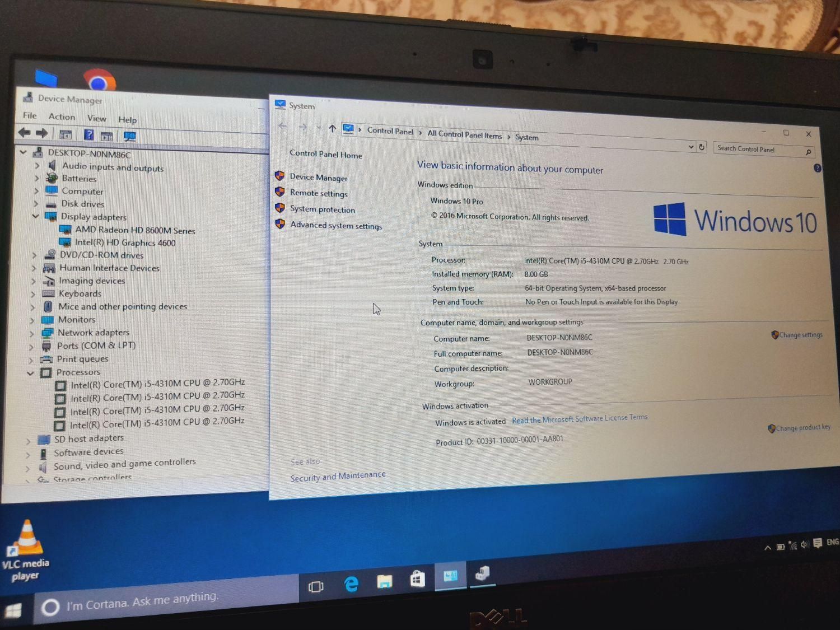Click the Search Control Panel field
This screenshot has height=630, width=840.
coord(763,150)
